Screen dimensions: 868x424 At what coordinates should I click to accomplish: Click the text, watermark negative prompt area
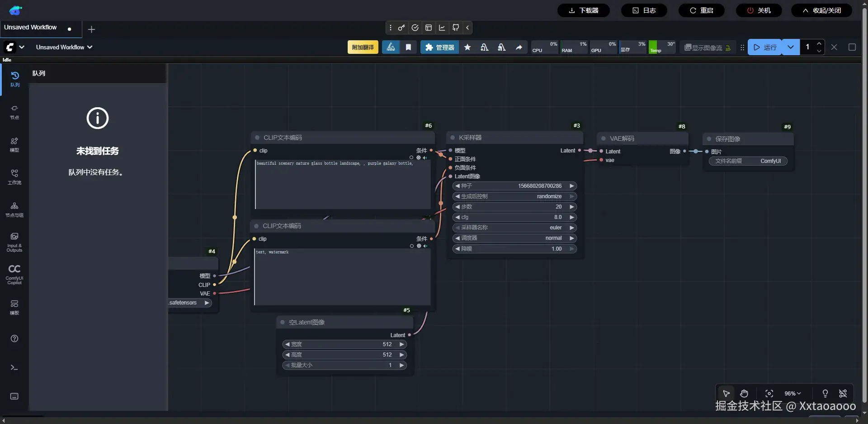click(x=342, y=276)
